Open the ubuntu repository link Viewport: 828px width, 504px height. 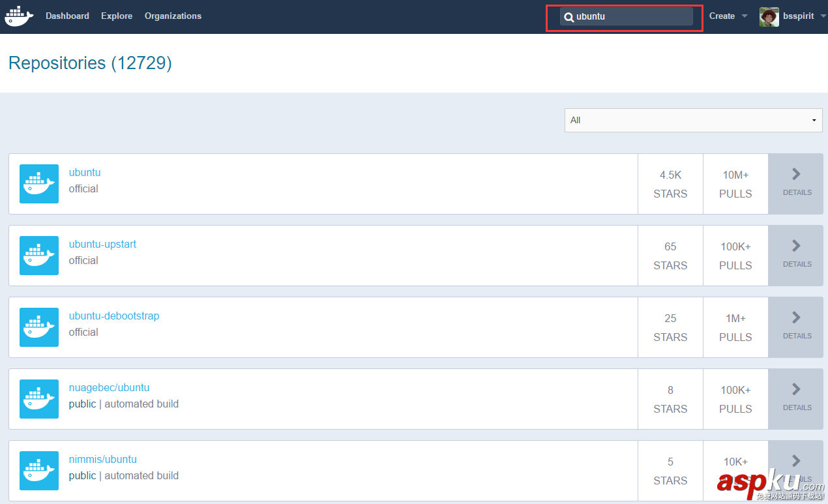click(x=85, y=173)
